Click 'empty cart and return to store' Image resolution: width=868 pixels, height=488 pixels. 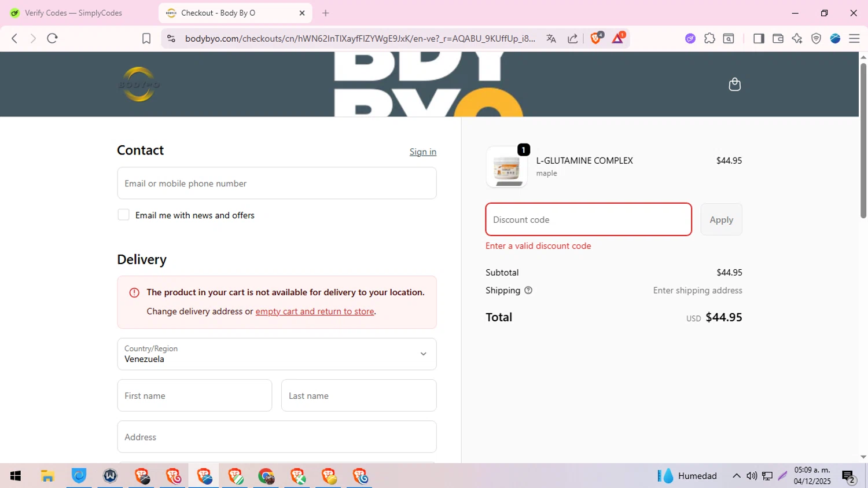(315, 311)
